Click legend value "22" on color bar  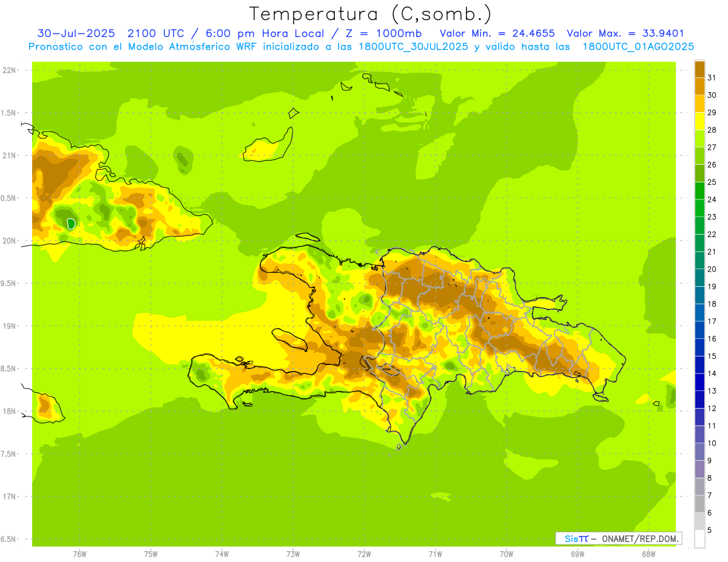point(712,234)
